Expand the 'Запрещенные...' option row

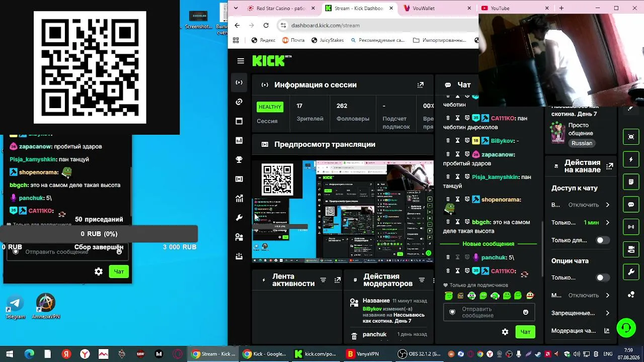click(x=581, y=313)
